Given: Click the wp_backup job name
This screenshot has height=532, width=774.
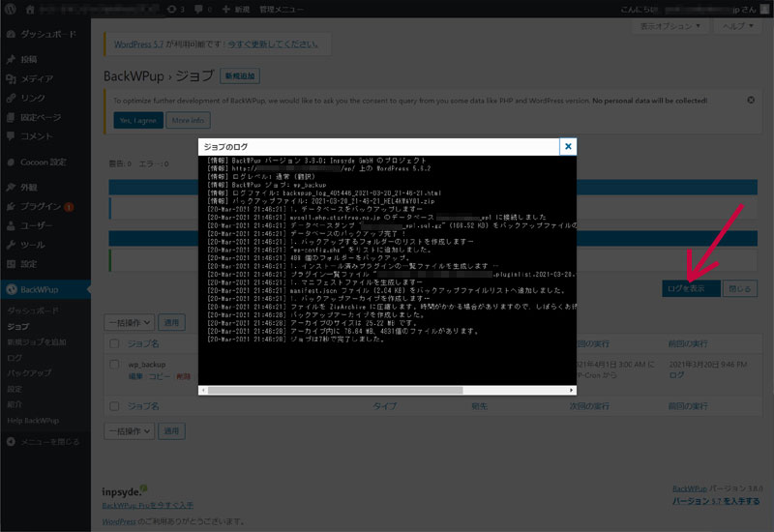Looking at the screenshot, I should point(147,365).
